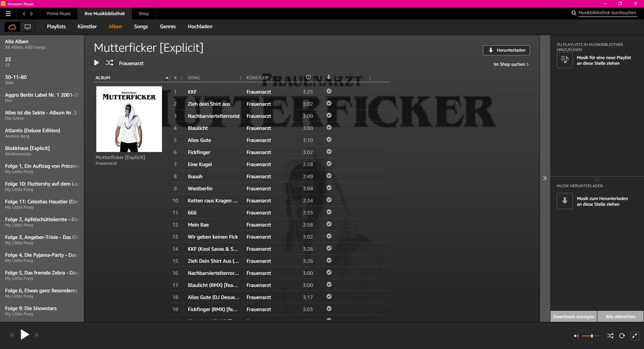Collapse the right panel with the chevron

(x=545, y=178)
